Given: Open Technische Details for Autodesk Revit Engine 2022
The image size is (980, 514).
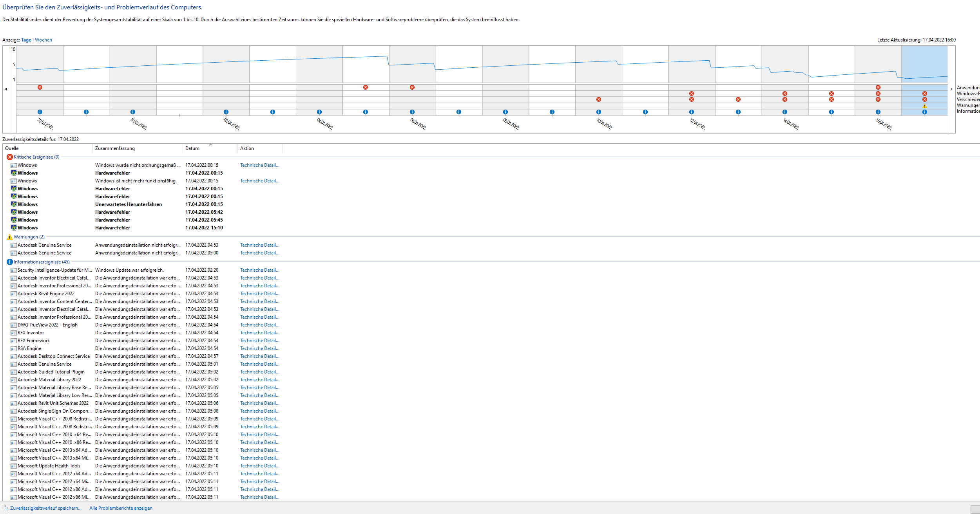Looking at the screenshot, I should [x=260, y=294].
